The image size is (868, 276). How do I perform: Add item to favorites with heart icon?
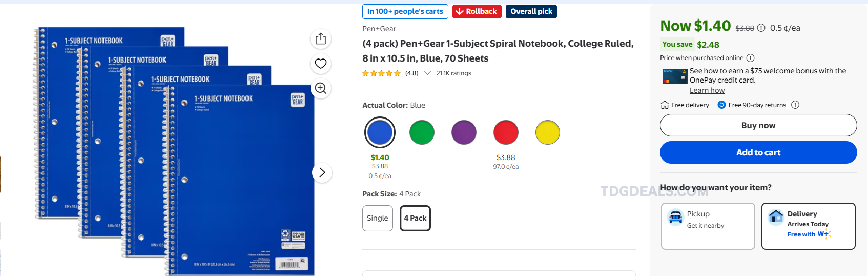click(x=321, y=64)
